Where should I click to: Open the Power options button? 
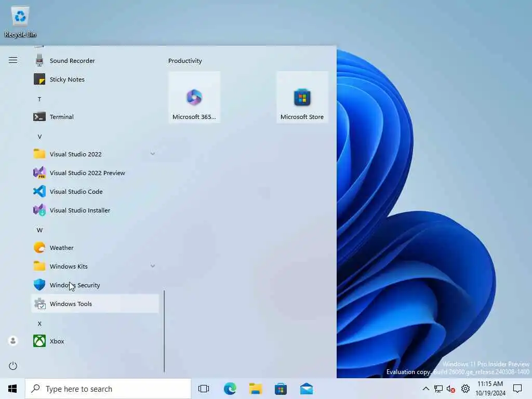pos(13,366)
